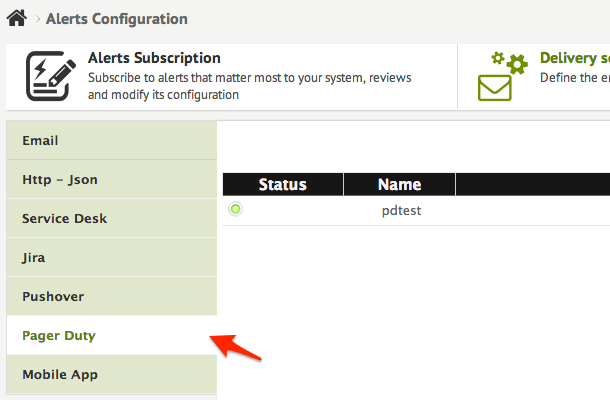Image resolution: width=610 pixels, height=400 pixels.
Task: Switch to the Http - Json tab
Action: coord(60,180)
